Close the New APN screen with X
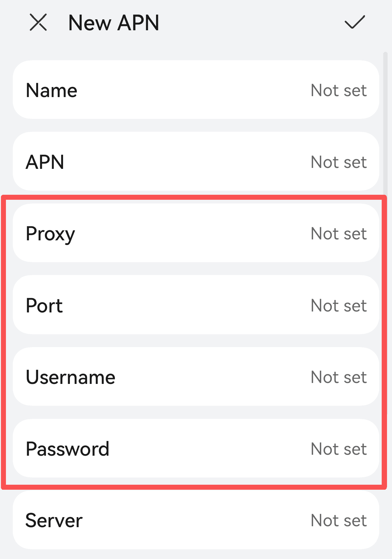Viewport: 392px width, 559px height. coord(38,22)
